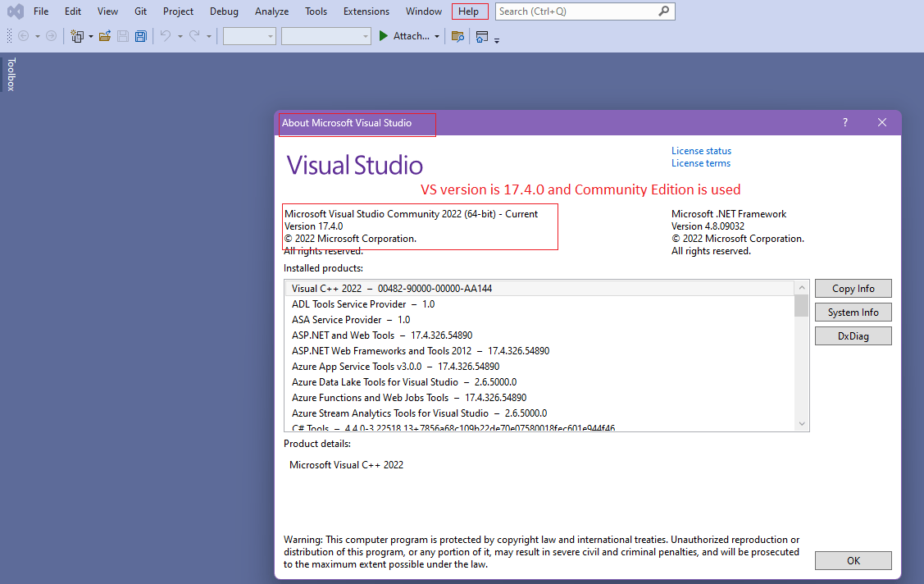The height and width of the screenshot is (584, 924).
Task: Open the License status link
Action: [x=701, y=150]
